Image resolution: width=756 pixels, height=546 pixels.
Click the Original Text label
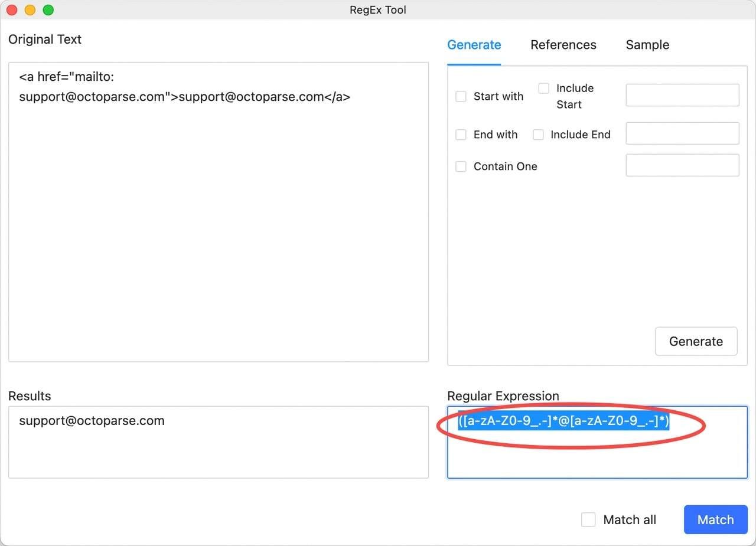click(45, 40)
